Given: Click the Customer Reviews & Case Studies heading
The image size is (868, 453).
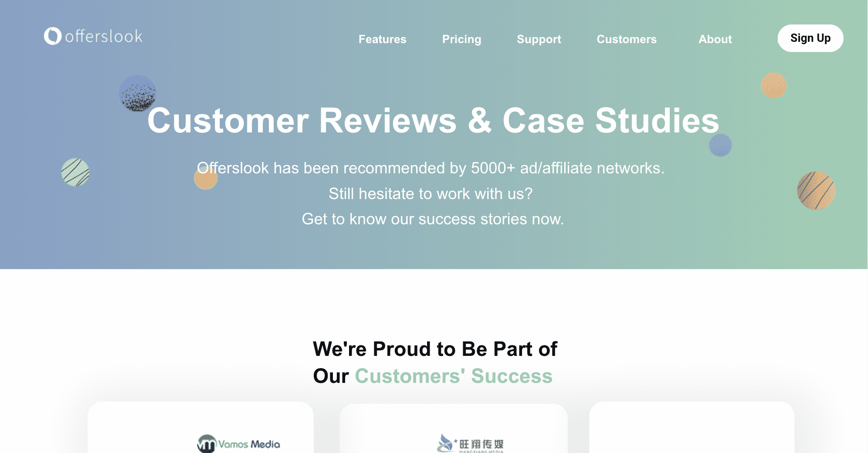Looking at the screenshot, I should point(433,121).
